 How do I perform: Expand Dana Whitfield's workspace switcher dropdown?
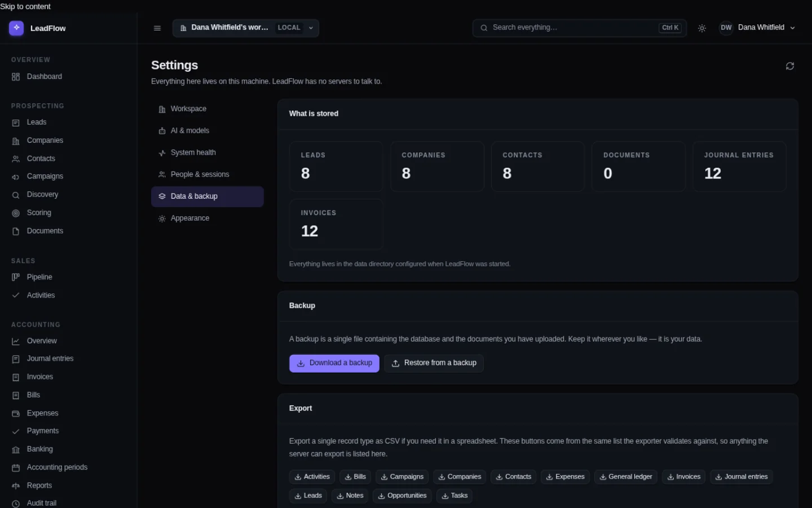pos(246,28)
